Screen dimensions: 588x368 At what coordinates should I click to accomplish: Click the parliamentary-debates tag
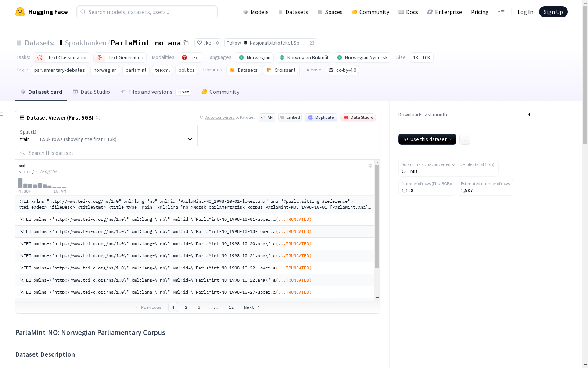click(60, 70)
